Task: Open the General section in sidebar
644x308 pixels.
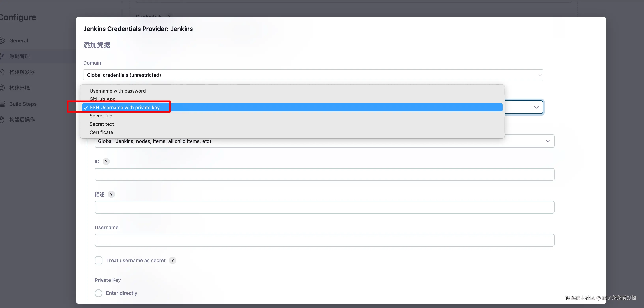Action: tap(19, 40)
